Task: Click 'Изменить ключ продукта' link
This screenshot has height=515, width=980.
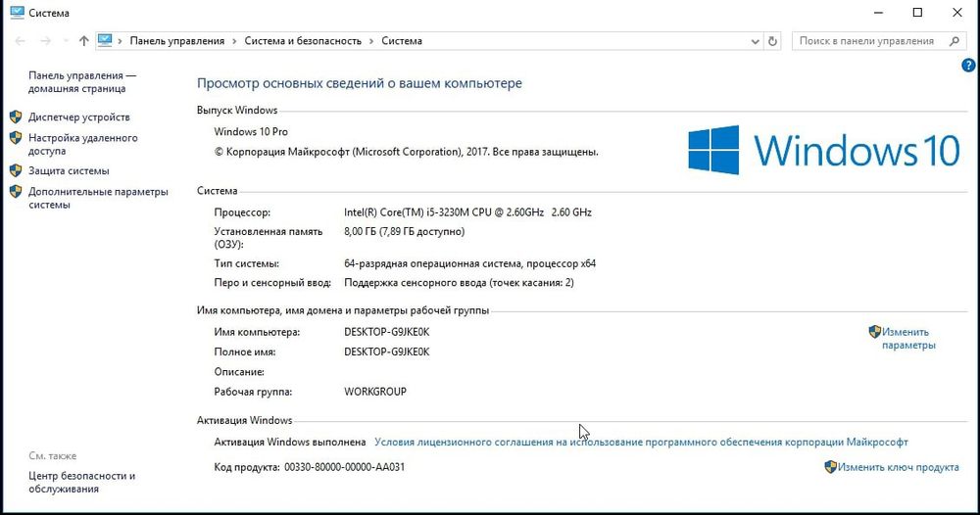Action: click(898, 467)
